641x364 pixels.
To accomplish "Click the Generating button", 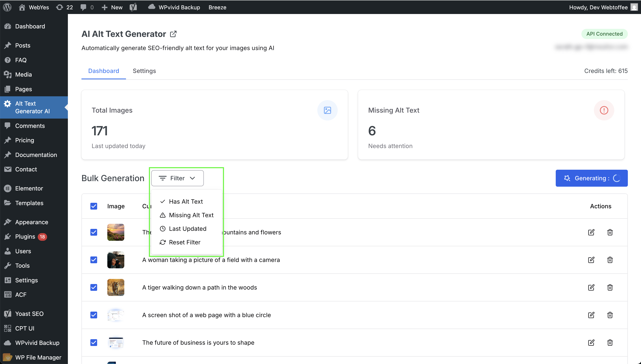I will [592, 178].
